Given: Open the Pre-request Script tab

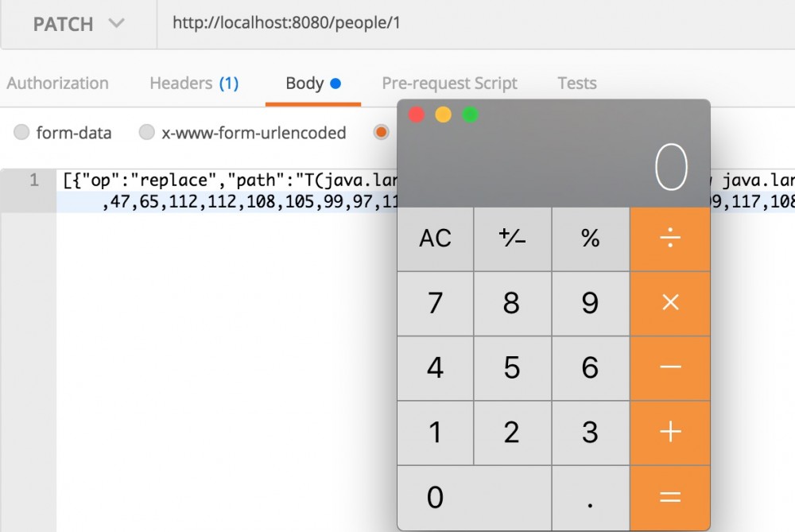Looking at the screenshot, I should pyautogui.click(x=449, y=83).
